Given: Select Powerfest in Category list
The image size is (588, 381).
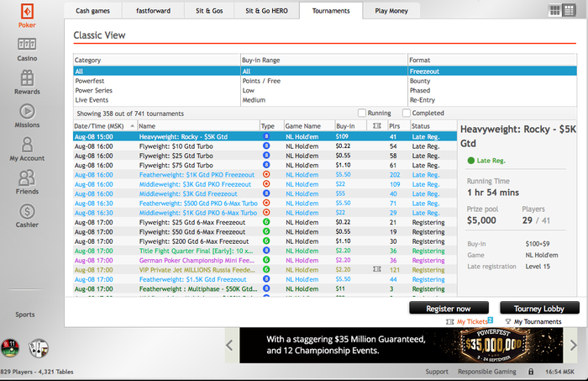Looking at the screenshot, I should [x=157, y=81].
